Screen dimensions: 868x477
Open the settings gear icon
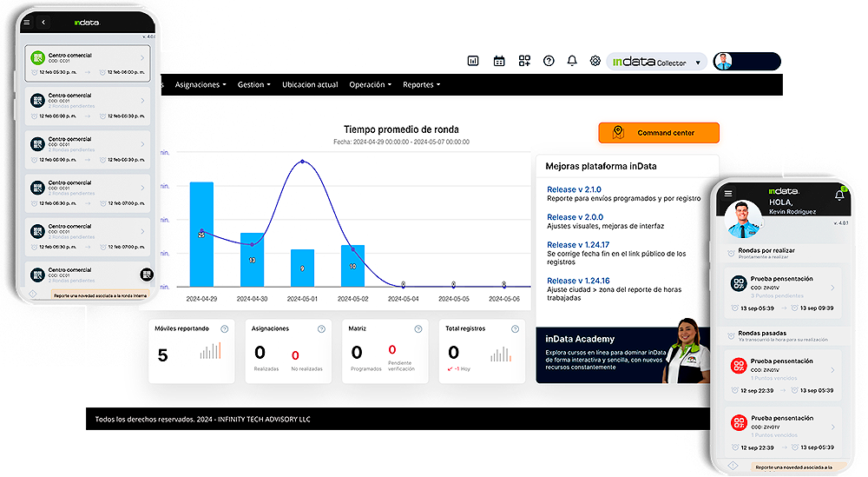[x=595, y=61]
